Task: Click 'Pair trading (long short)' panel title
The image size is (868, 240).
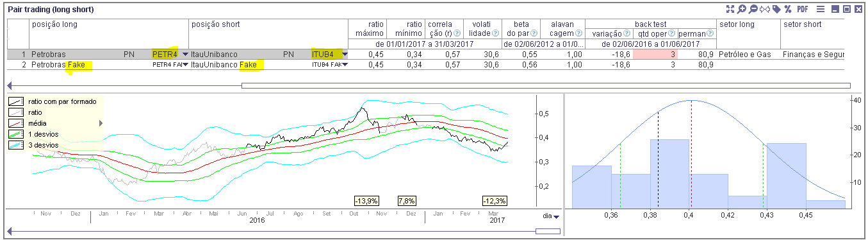Action: (x=51, y=10)
